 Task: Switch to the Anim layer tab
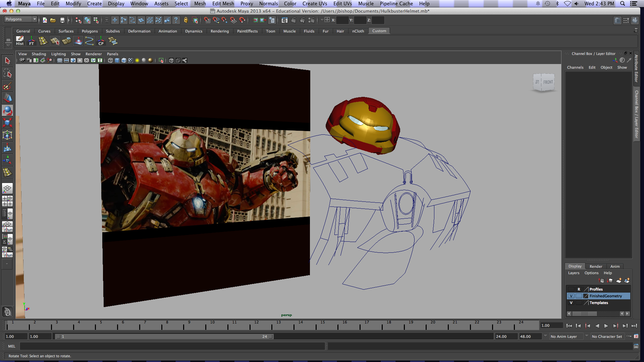pos(615,266)
